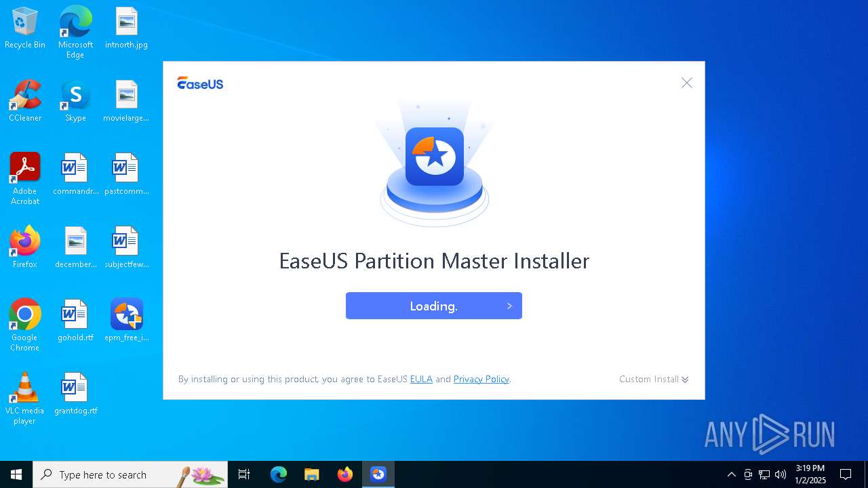868x488 pixels.
Task: Open the EULA link
Action: coord(421,379)
